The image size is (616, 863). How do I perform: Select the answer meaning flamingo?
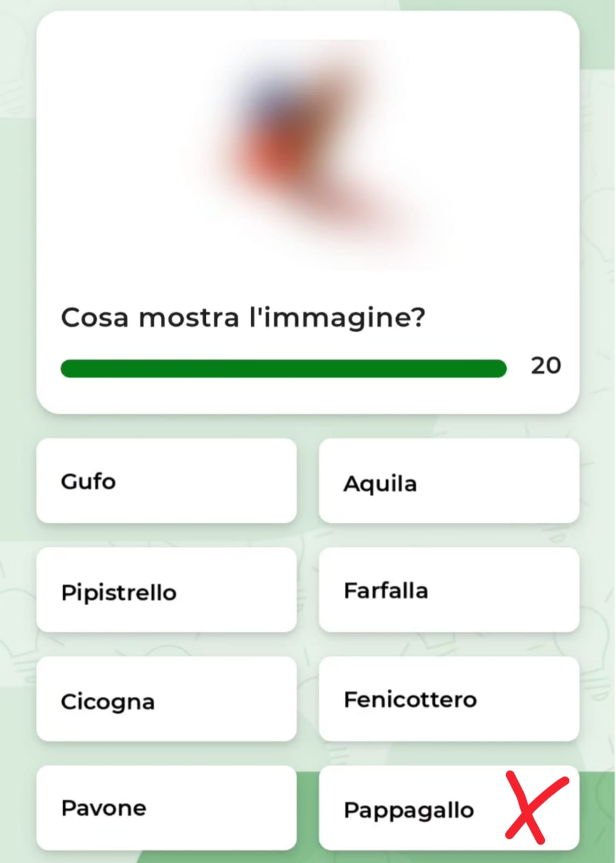(x=449, y=700)
